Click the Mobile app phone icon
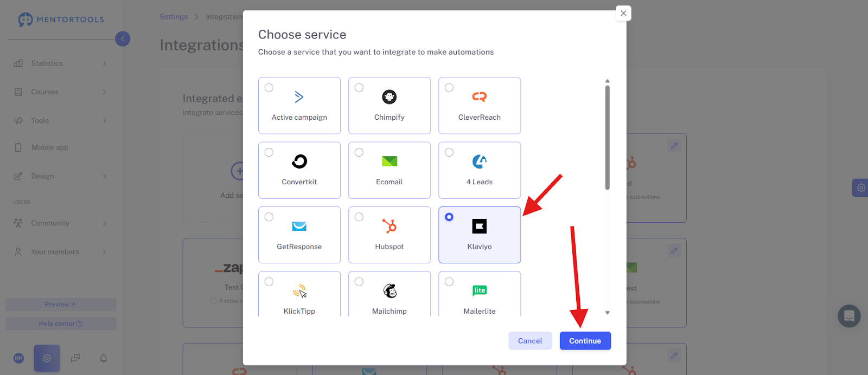 [x=18, y=147]
